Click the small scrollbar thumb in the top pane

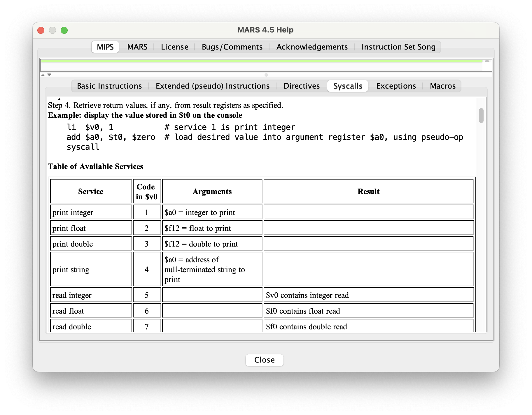pyautogui.click(x=487, y=61)
